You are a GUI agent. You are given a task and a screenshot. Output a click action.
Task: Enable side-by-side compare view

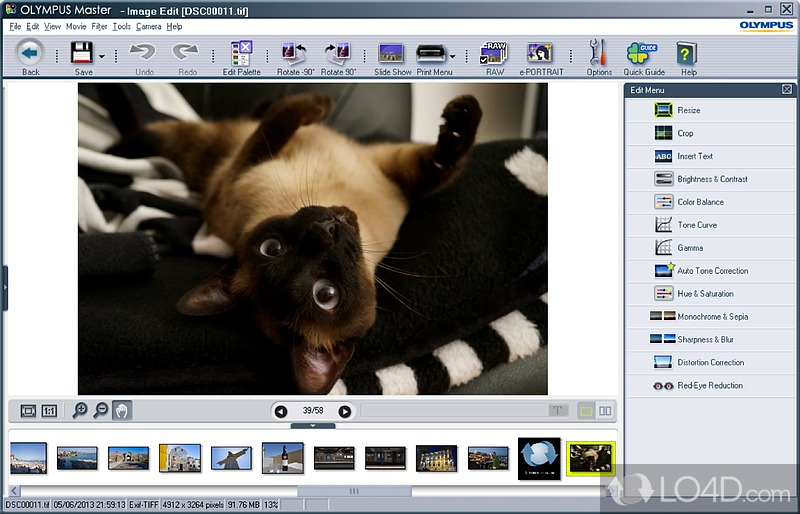605,410
